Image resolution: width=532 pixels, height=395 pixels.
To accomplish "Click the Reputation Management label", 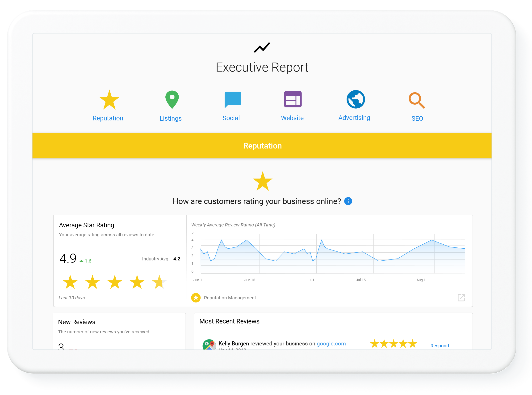I will 230,298.
